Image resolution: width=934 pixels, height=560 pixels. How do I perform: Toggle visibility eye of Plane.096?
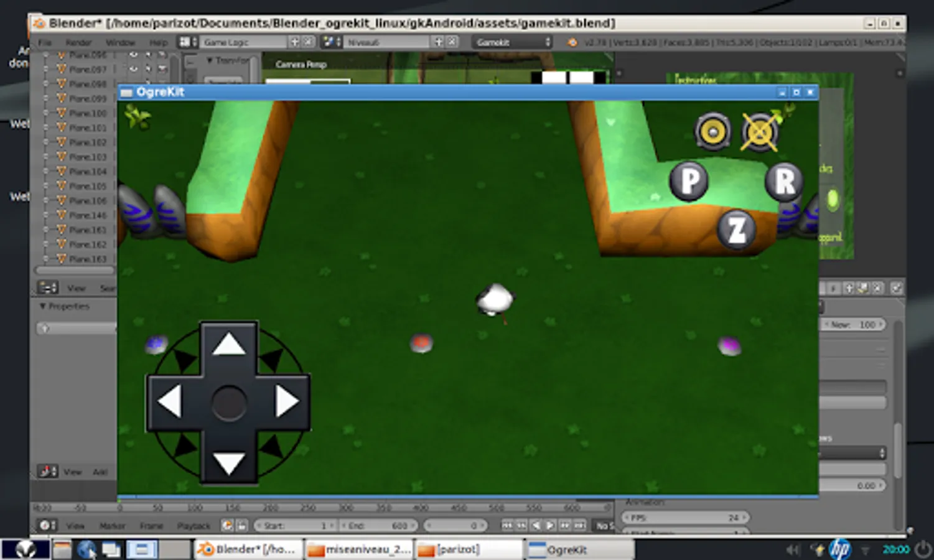(x=133, y=55)
